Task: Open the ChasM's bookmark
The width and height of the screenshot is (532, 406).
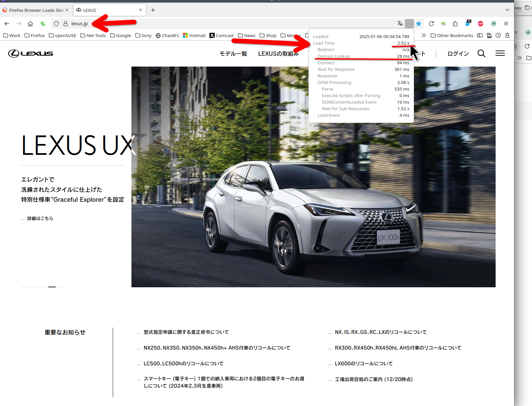Action: click(167, 35)
